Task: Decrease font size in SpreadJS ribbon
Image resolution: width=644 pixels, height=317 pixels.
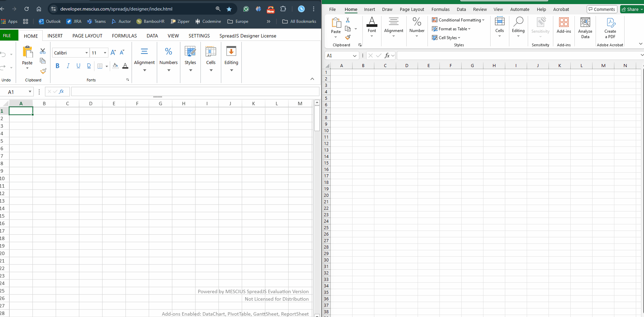Action: pyautogui.click(x=122, y=52)
